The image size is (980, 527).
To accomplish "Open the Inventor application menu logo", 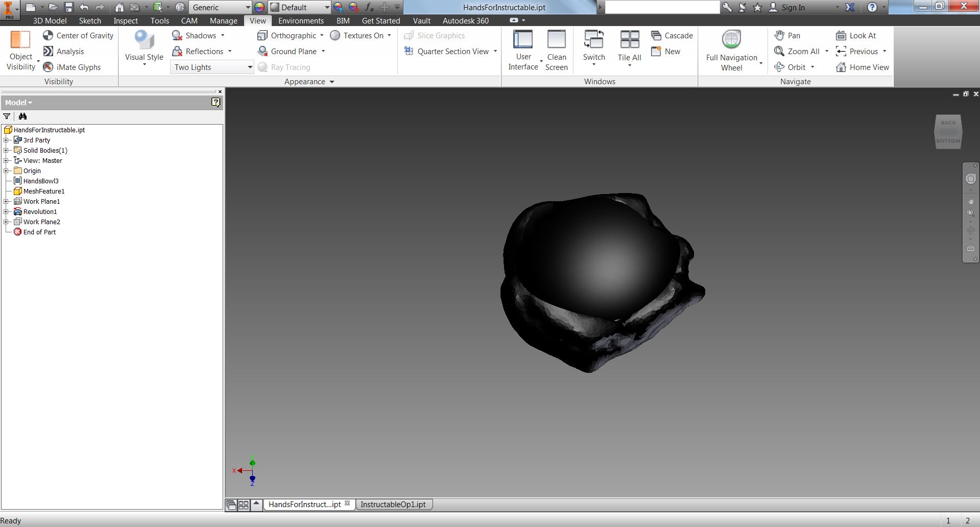I will point(9,9).
